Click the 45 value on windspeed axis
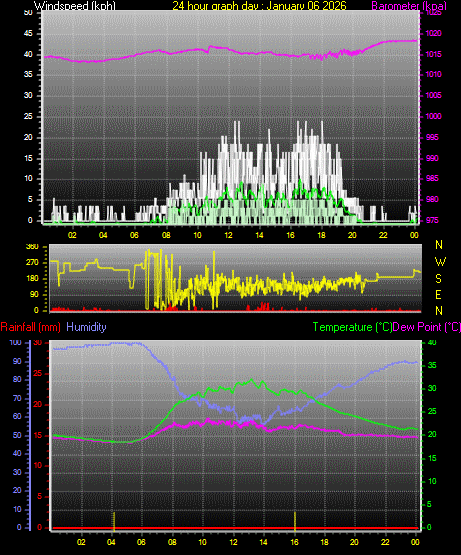The height and width of the screenshot is (555, 461). pyautogui.click(x=28, y=34)
